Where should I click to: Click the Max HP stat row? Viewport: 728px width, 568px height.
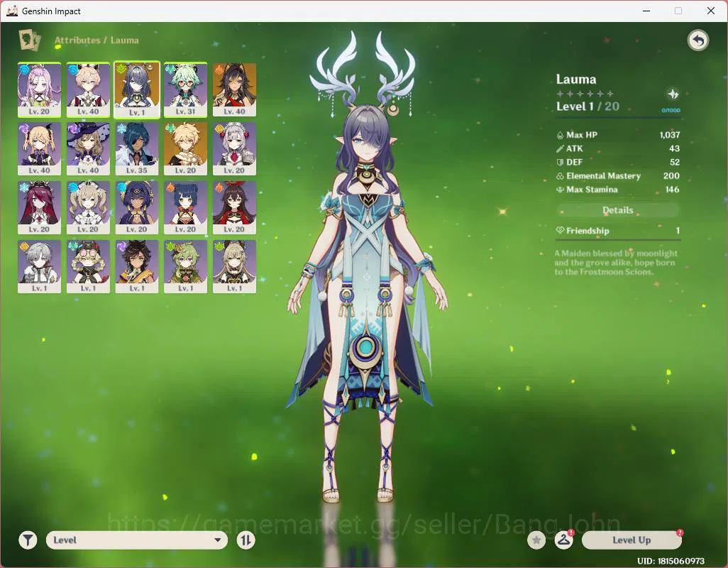[617, 135]
